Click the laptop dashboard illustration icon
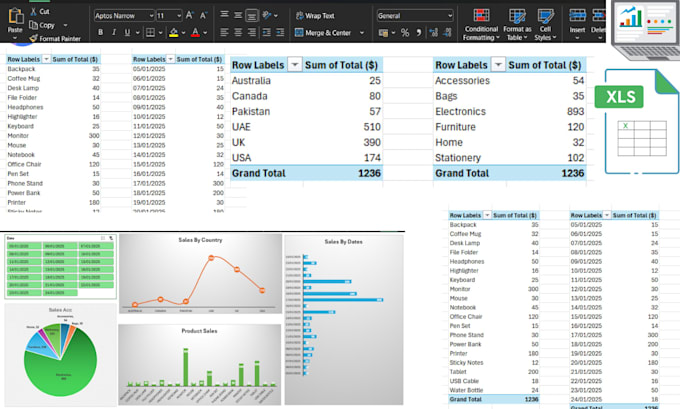The image size is (680, 409). pyautogui.click(x=646, y=29)
